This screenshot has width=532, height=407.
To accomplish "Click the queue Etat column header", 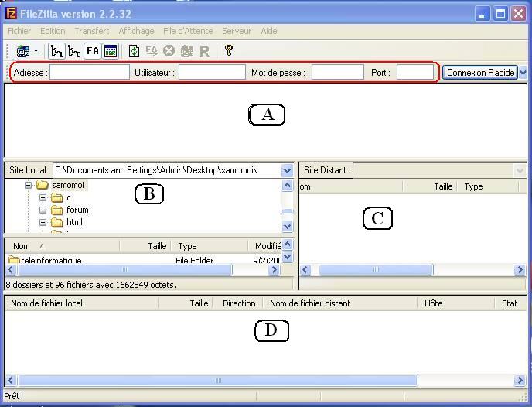I will [x=510, y=303].
